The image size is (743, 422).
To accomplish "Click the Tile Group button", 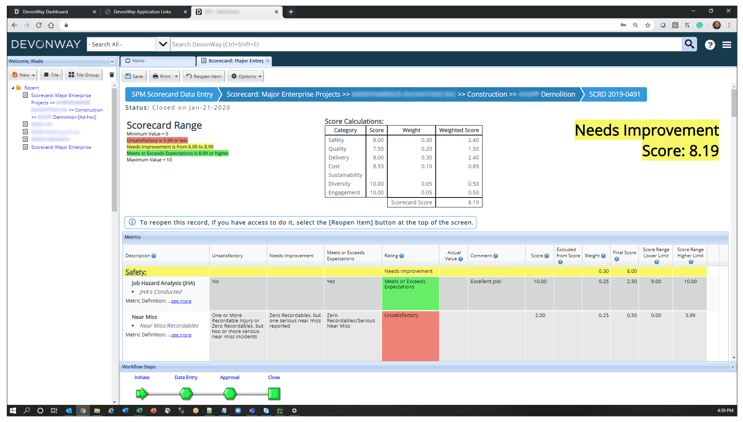I will [x=83, y=75].
